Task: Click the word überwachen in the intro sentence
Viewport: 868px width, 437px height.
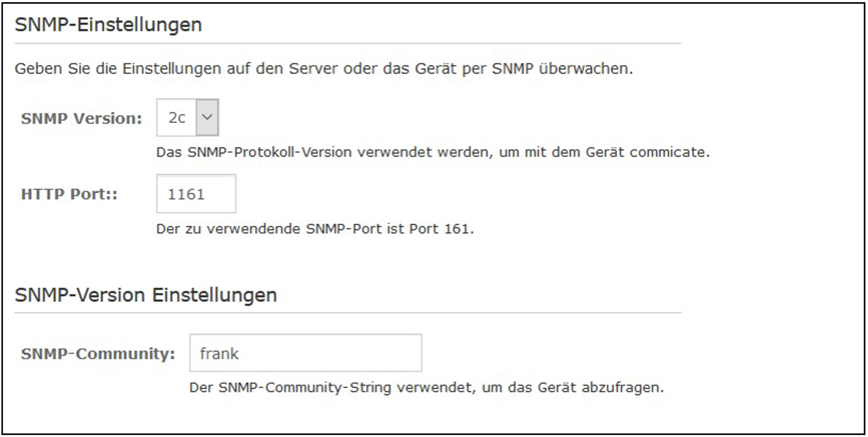Action: 585,69
